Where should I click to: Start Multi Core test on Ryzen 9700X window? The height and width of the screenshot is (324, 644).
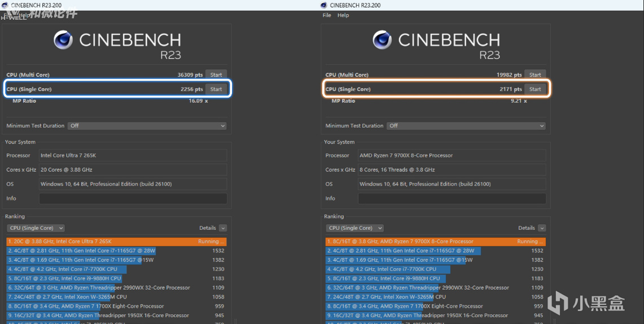coord(535,75)
